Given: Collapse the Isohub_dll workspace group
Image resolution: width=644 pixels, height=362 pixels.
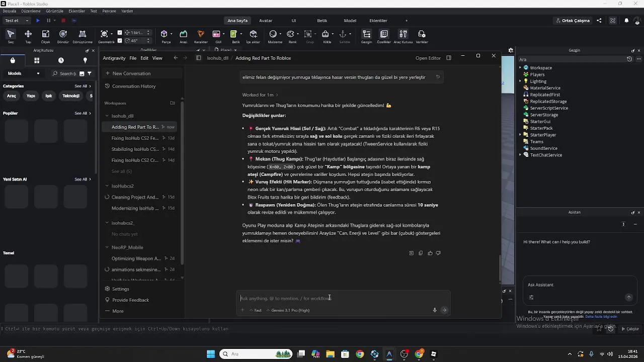Looking at the screenshot, I should [107, 116].
